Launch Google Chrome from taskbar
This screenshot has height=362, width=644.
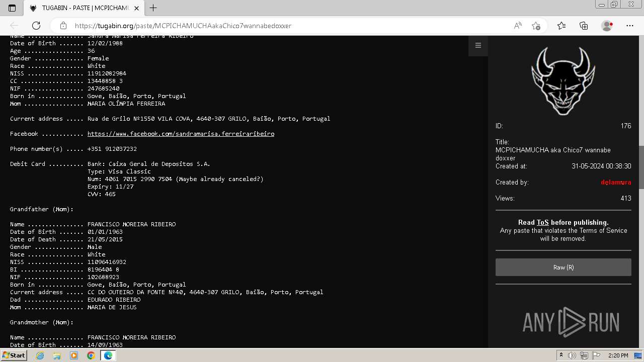point(91,355)
